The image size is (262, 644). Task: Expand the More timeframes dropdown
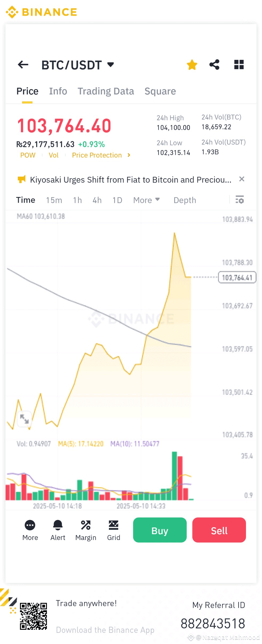pos(146,200)
